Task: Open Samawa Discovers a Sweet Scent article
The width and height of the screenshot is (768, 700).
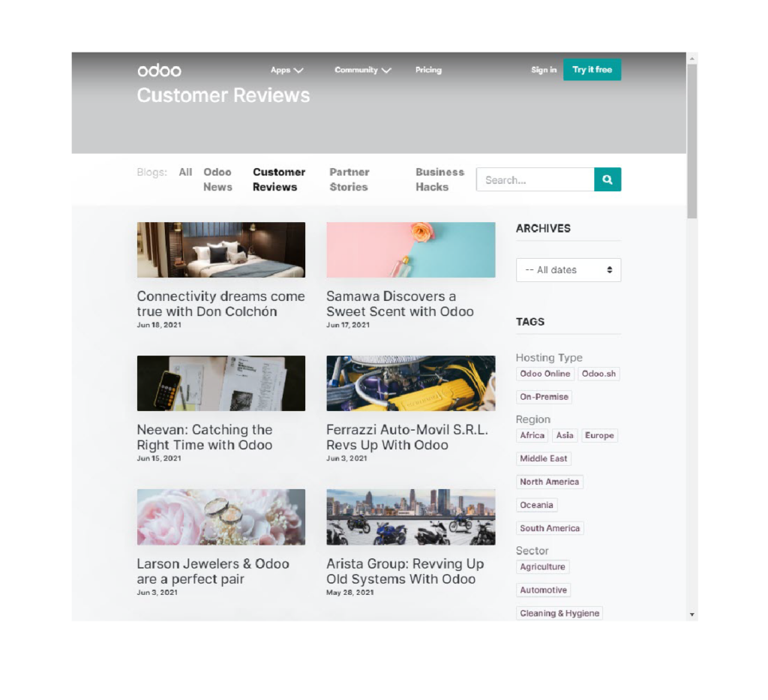Action: coord(400,304)
